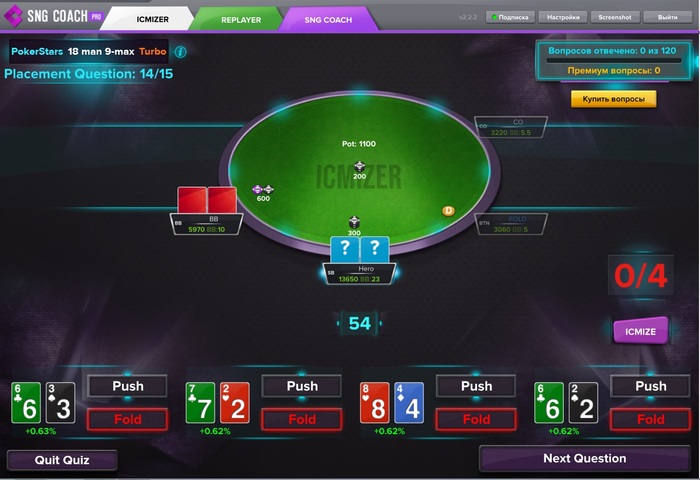Choose Push for the 6-3 hand
The height and width of the screenshot is (480, 700).
[x=128, y=386]
